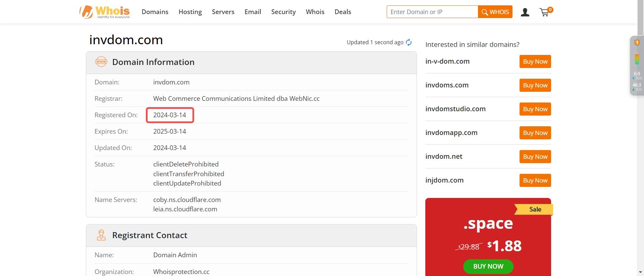
Task: Open the Email menu
Action: pyautogui.click(x=253, y=12)
